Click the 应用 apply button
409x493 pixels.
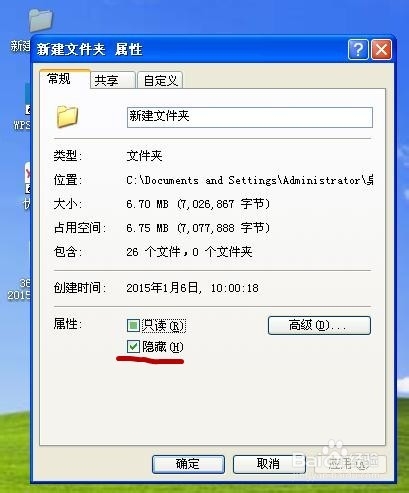pyautogui.click(x=349, y=464)
